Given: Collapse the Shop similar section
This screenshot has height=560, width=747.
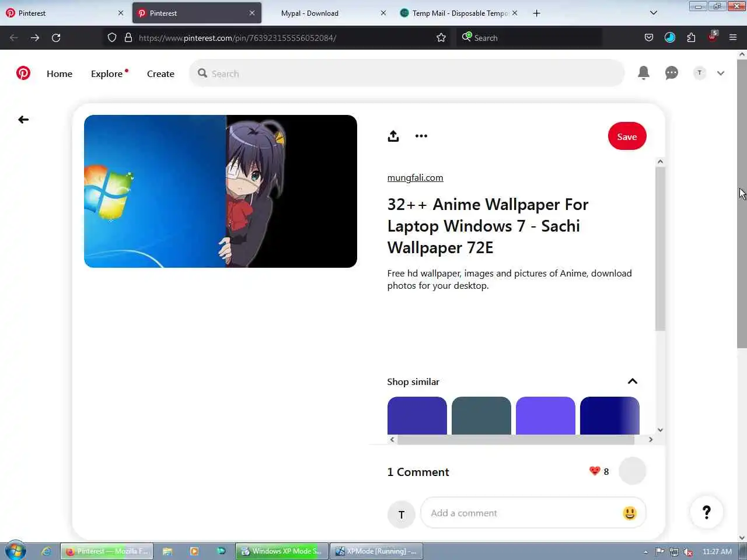Looking at the screenshot, I should click(x=633, y=381).
